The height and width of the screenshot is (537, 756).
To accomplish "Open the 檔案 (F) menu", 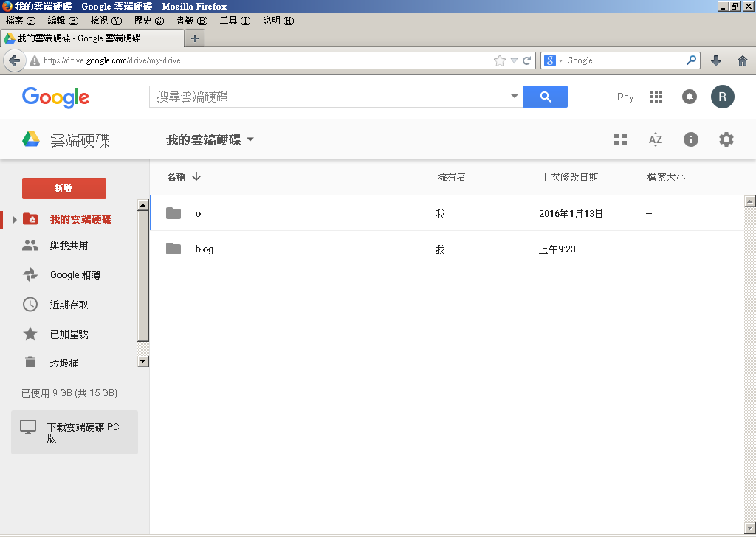I will (x=21, y=21).
